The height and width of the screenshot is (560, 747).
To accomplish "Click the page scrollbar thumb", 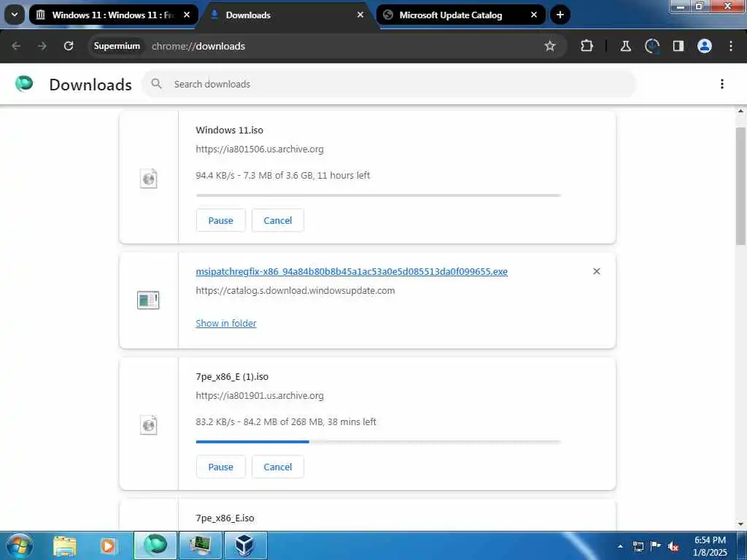I will (x=741, y=186).
